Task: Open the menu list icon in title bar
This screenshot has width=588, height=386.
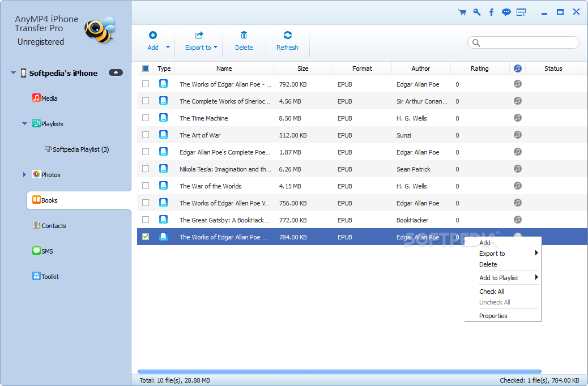Action: coord(521,12)
